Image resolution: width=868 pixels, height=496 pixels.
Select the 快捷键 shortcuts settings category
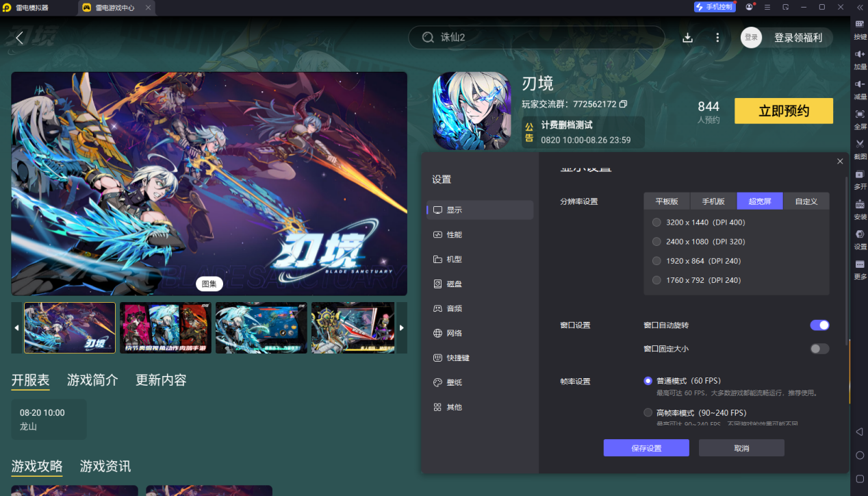[480, 358]
